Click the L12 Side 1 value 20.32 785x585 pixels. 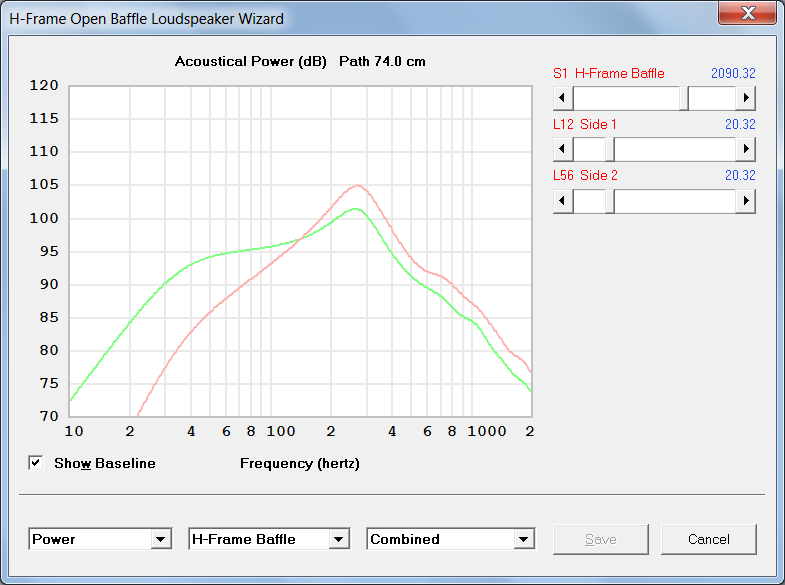pos(740,124)
